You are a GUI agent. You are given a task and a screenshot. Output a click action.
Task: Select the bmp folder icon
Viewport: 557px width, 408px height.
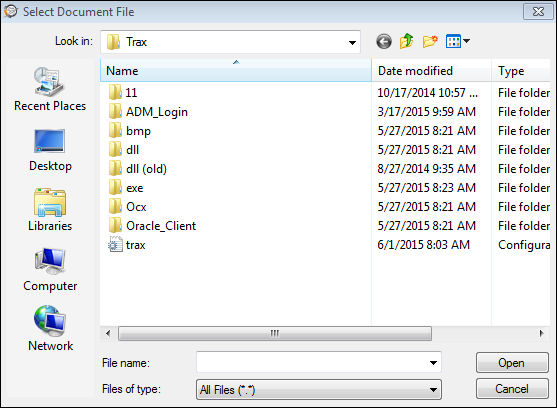tap(115, 131)
